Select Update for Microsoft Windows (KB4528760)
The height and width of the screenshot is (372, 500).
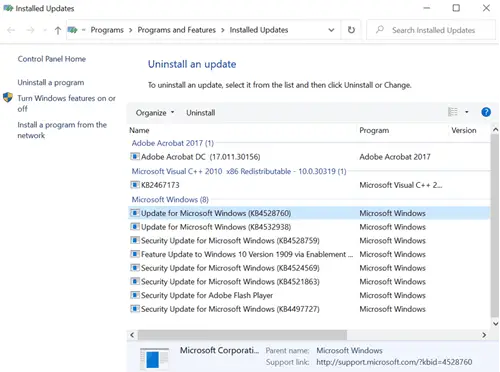point(309,213)
